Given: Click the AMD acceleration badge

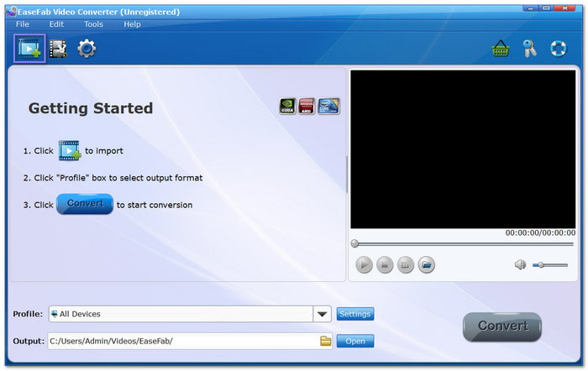Looking at the screenshot, I should (307, 106).
